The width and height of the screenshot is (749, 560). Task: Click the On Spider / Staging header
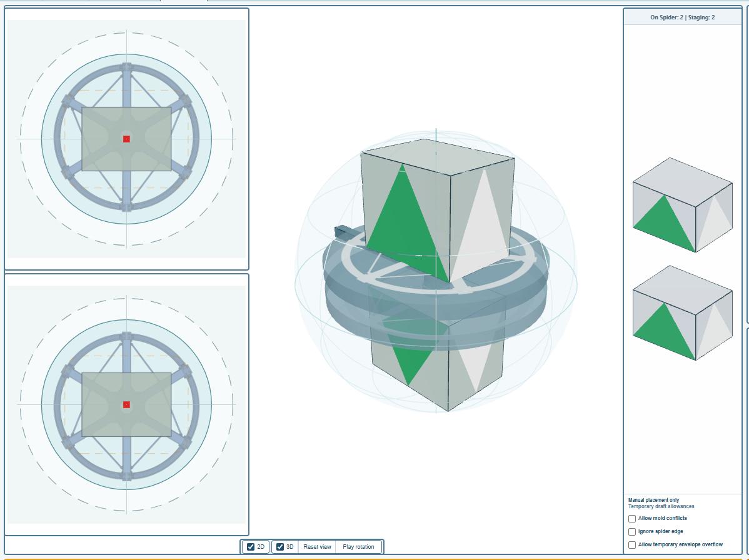682,17
